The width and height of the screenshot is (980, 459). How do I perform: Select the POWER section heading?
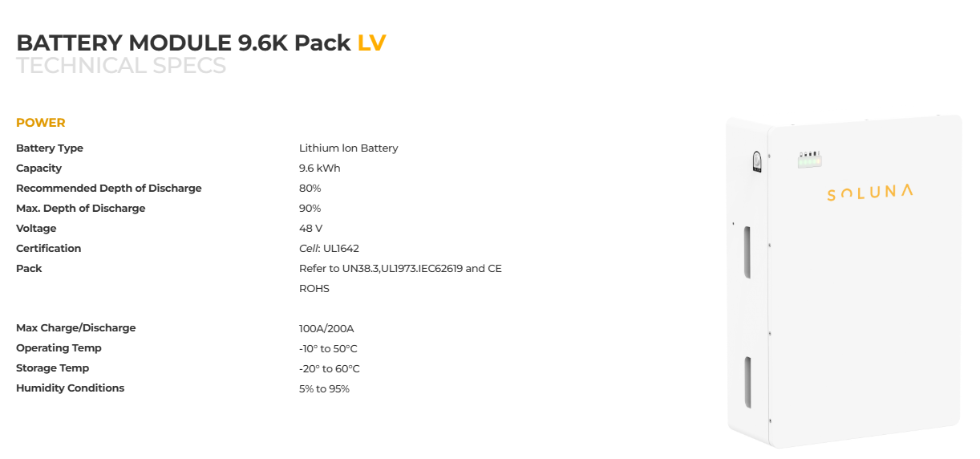coord(40,123)
